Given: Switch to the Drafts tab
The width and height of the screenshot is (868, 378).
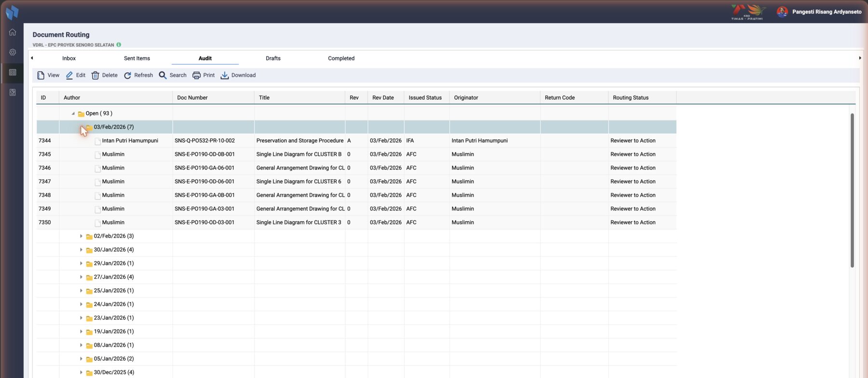Looking at the screenshot, I should pos(273,58).
